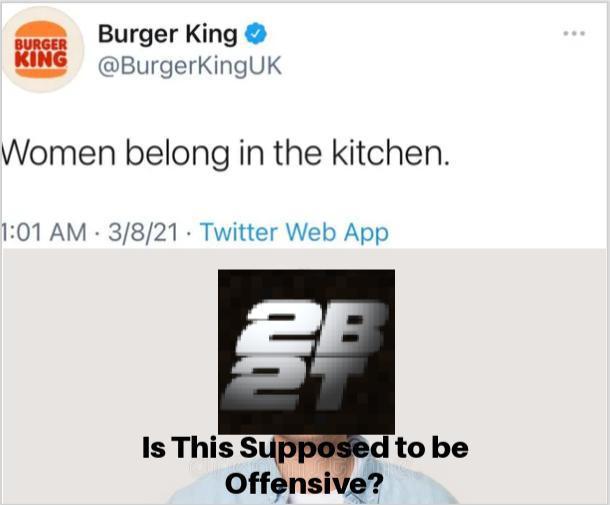This screenshot has width=610, height=505.
Task: Click "Is This" in the caption
Action: [x=188, y=447]
